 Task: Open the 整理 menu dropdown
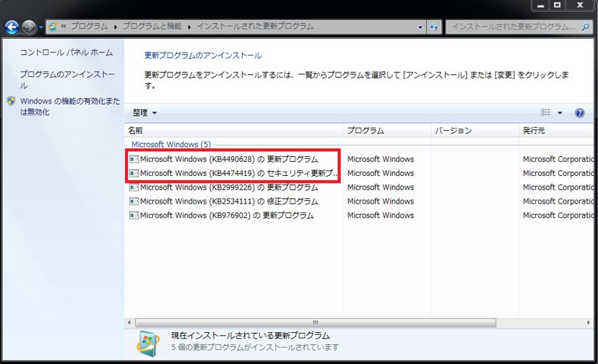(145, 113)
